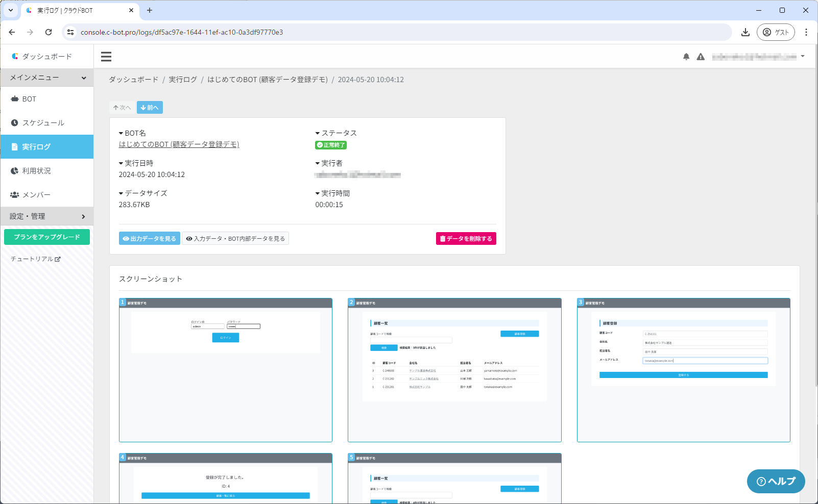Open the tab search dropdown in the browser
This screenshot has height=504, width=818.
[x=11, y=10]
